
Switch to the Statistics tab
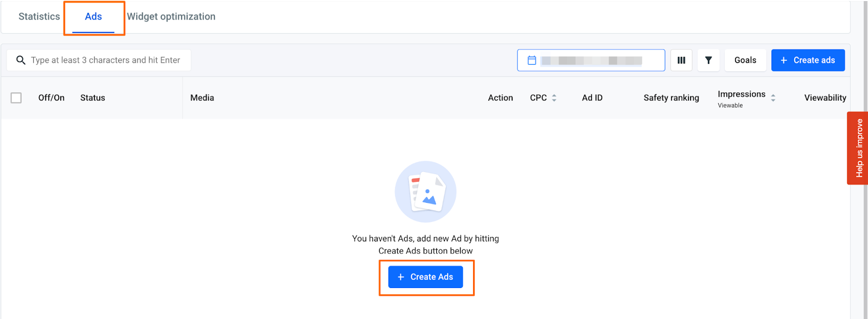[39, 16]
